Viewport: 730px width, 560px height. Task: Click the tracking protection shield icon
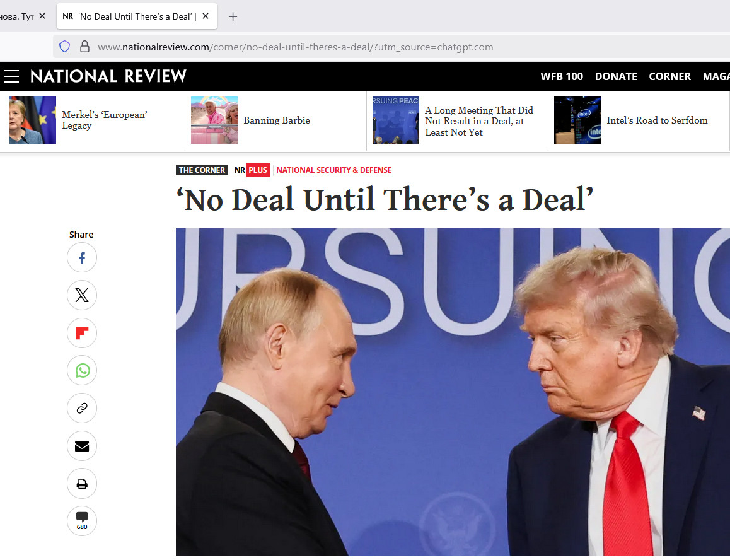65,47
